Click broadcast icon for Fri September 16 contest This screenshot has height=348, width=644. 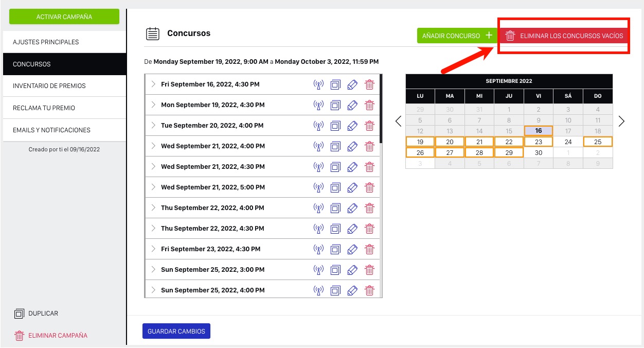(318, 84)
